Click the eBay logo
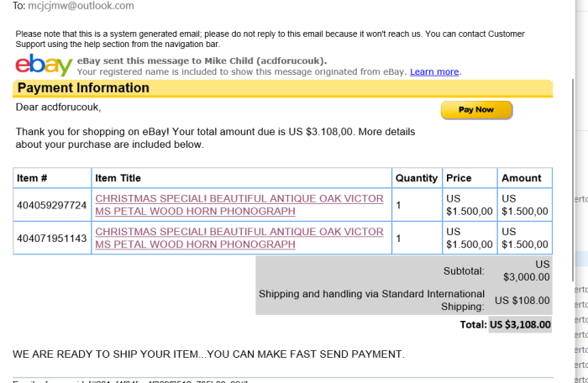Screen dimensions: 588x383 (x=44, y=66)
